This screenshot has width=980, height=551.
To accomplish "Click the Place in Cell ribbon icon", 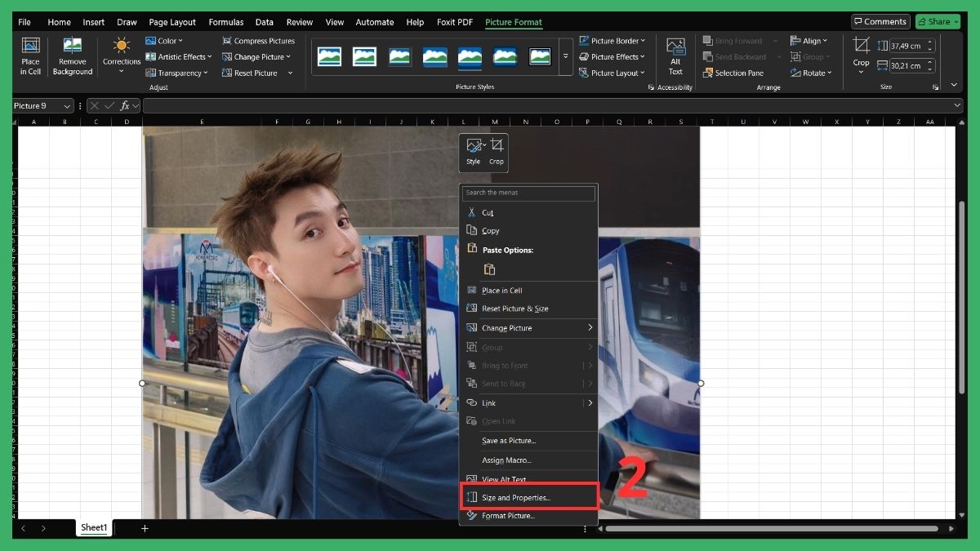I will click(30, 57).
